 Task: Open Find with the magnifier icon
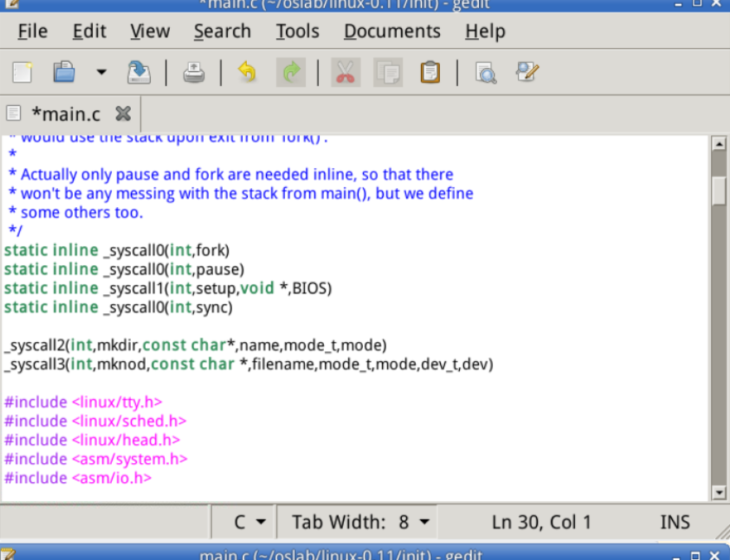point(486,73)
